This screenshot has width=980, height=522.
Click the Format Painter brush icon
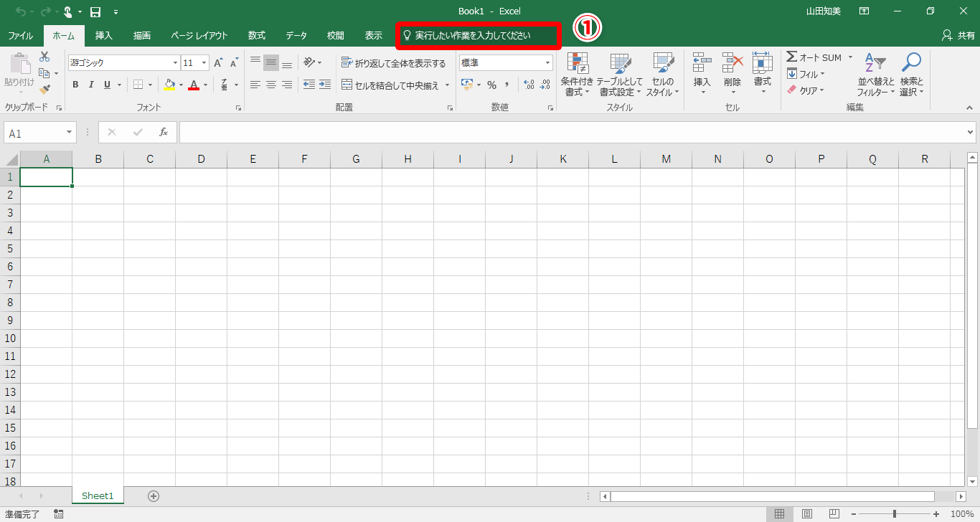44,90
